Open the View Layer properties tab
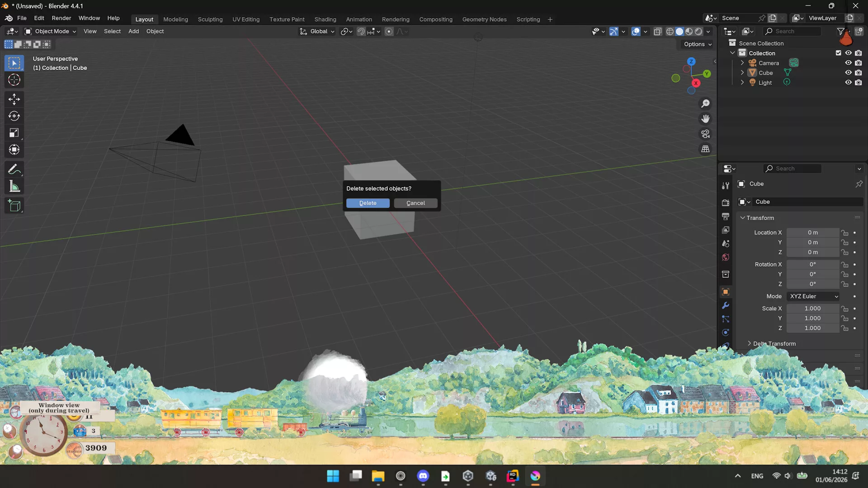Viewport: 868px width, 488px height. pos(726,230)
